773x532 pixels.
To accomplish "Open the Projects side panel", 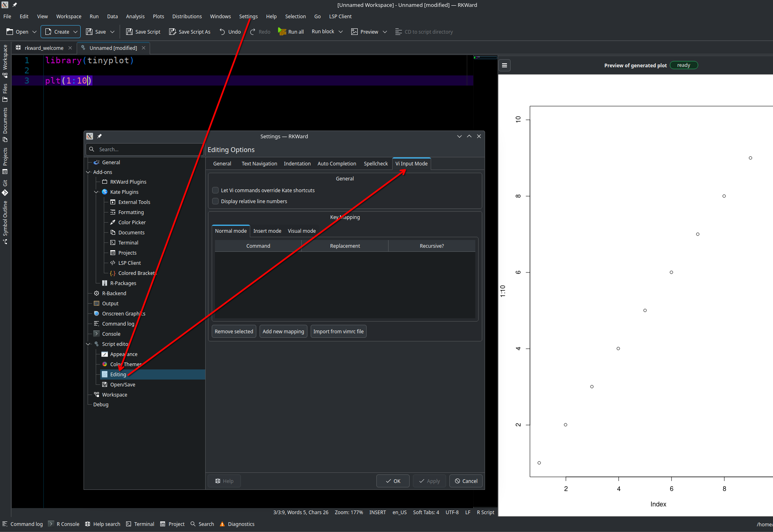I will (5, 161).
